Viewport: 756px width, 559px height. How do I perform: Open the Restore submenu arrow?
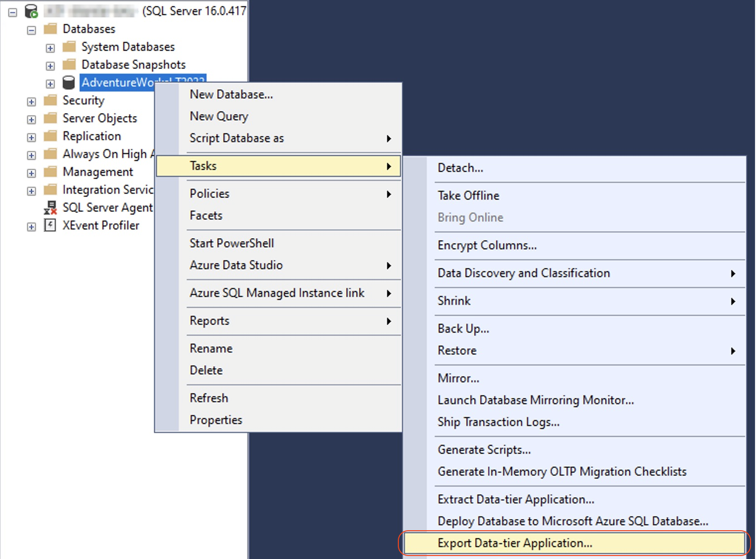(x=734, y=350)
